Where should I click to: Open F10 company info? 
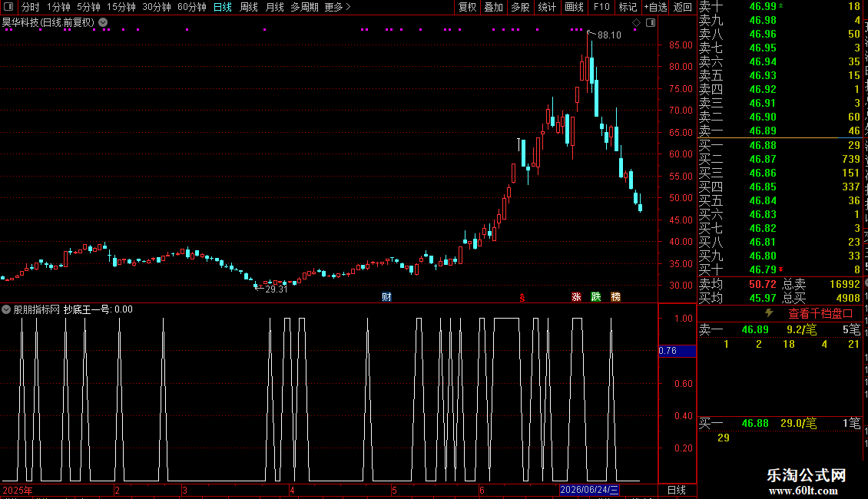click(601, 7)
